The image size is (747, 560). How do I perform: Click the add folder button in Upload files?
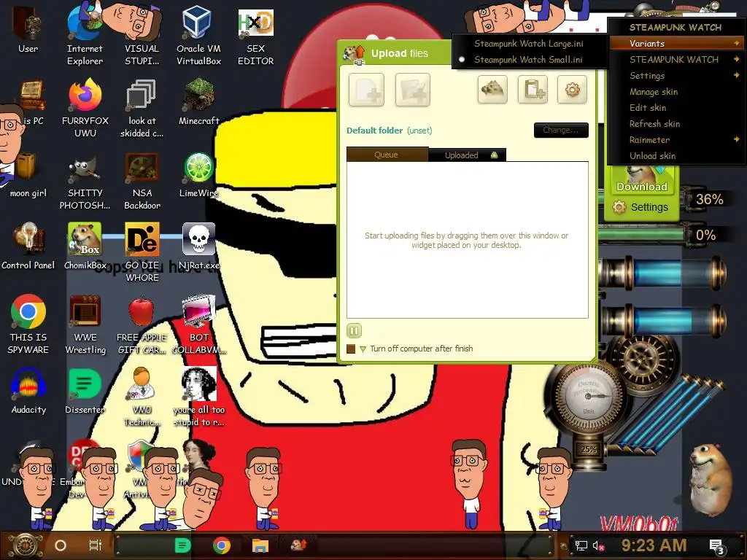413,90
